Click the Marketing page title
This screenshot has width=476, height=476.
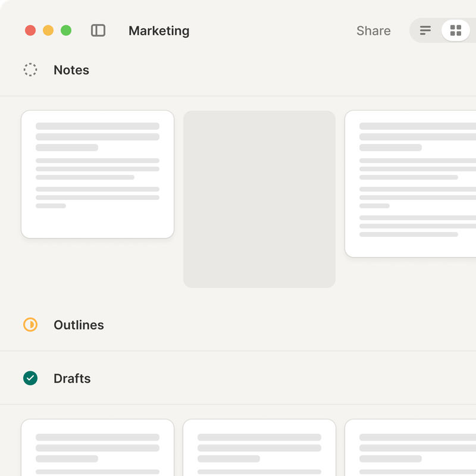pyautogui.click(x=159, y=31)
